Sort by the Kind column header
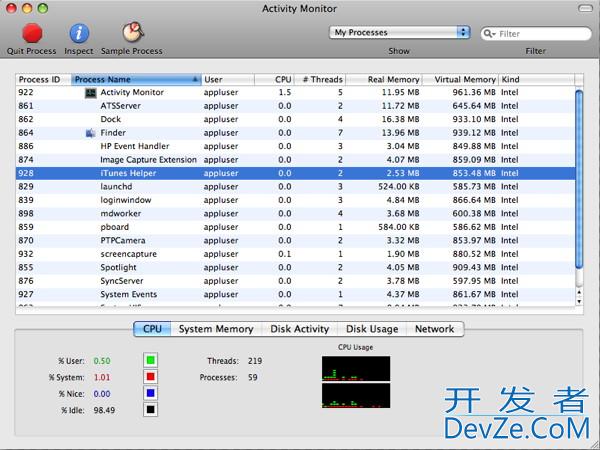 pyautogui.click(x=536, y=80)
